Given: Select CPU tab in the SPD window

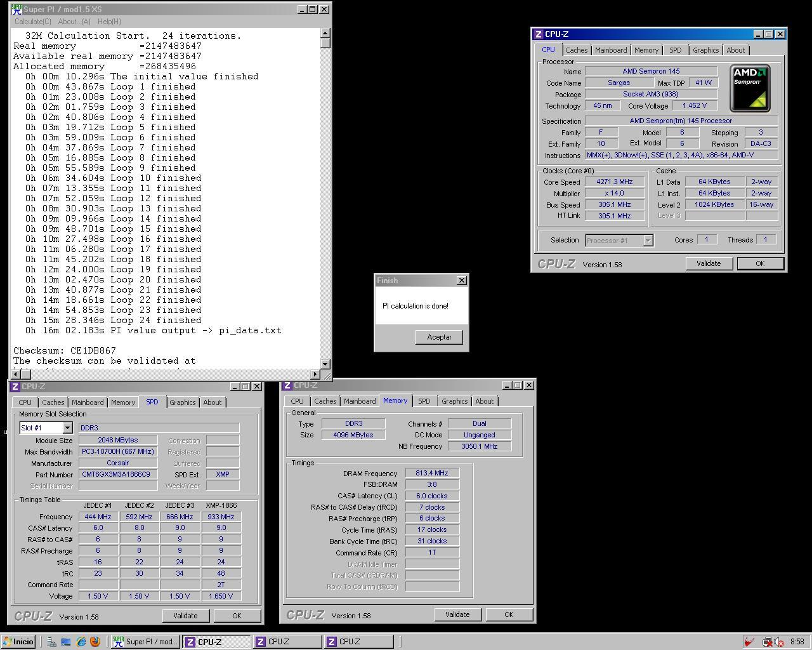Looking at the screenshot, I should pos(25,402).
